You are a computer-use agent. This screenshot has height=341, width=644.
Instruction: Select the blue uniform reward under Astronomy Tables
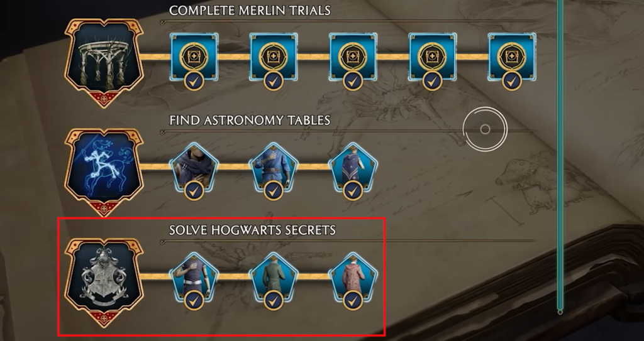pyautogui.click(x=274, y=168)
